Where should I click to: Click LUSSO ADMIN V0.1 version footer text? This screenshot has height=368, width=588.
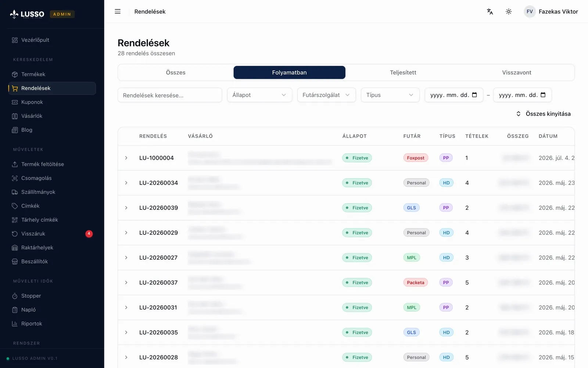[x=35, y=358]
